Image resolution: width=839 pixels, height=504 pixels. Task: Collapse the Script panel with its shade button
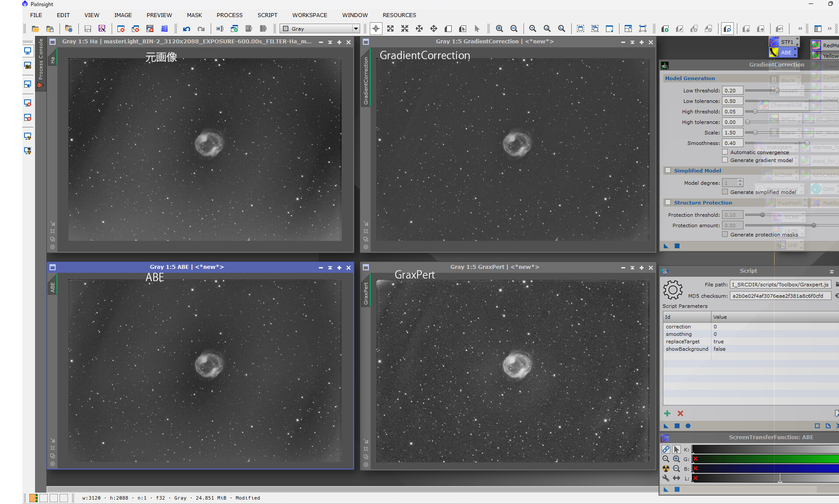point(832,271)
